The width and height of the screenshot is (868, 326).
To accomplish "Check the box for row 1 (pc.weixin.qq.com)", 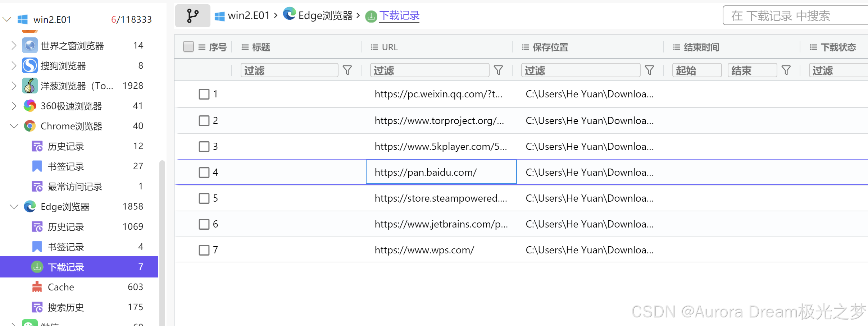I will (204, 94).
